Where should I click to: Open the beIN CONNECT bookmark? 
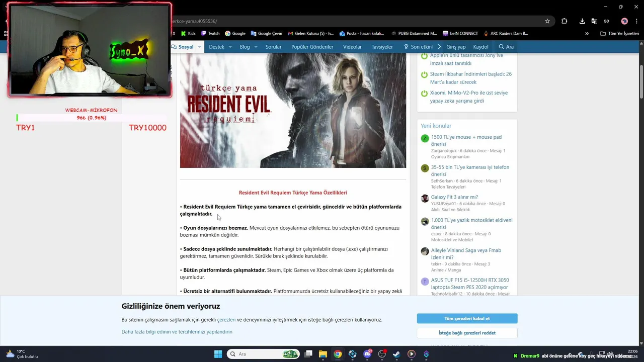pos(460,34)
